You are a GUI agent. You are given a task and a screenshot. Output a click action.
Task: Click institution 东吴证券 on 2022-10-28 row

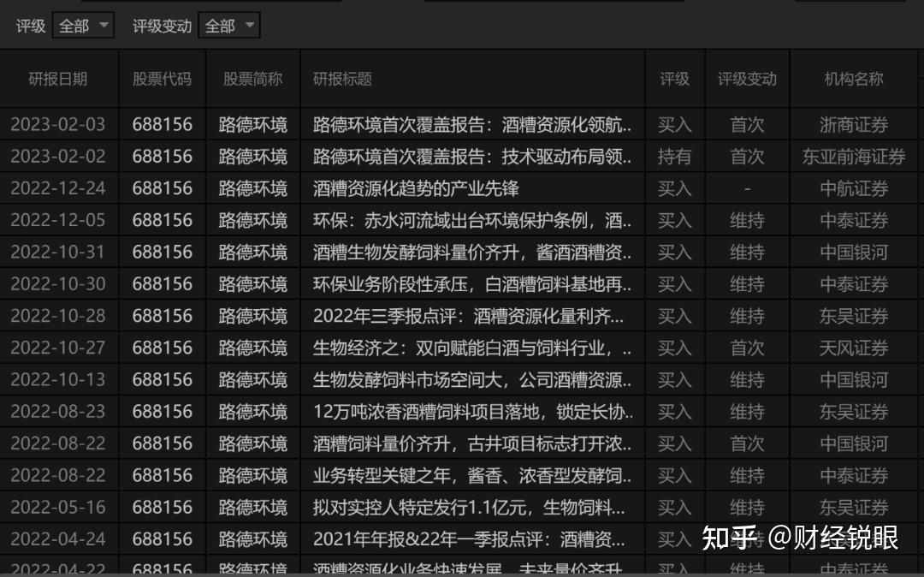coord(853,315)
